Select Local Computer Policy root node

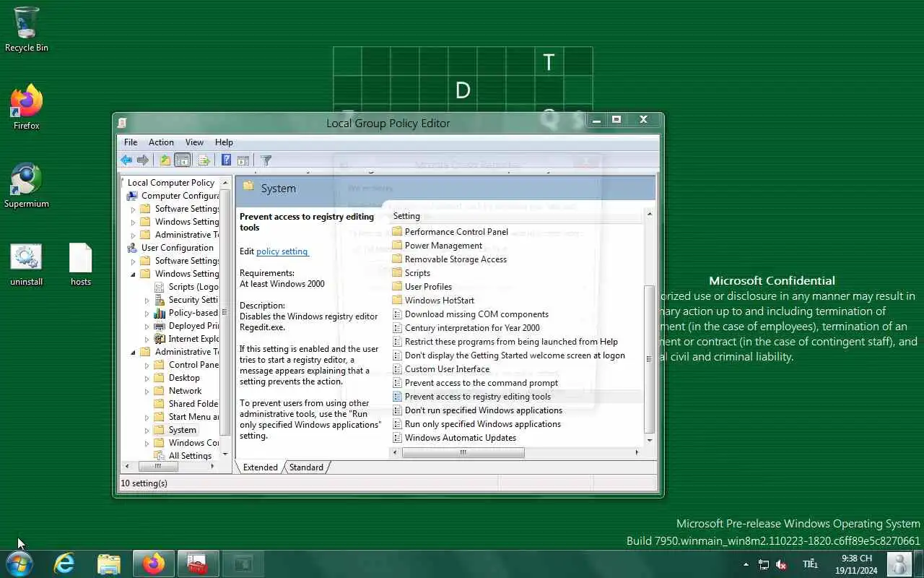coord(171,183)
